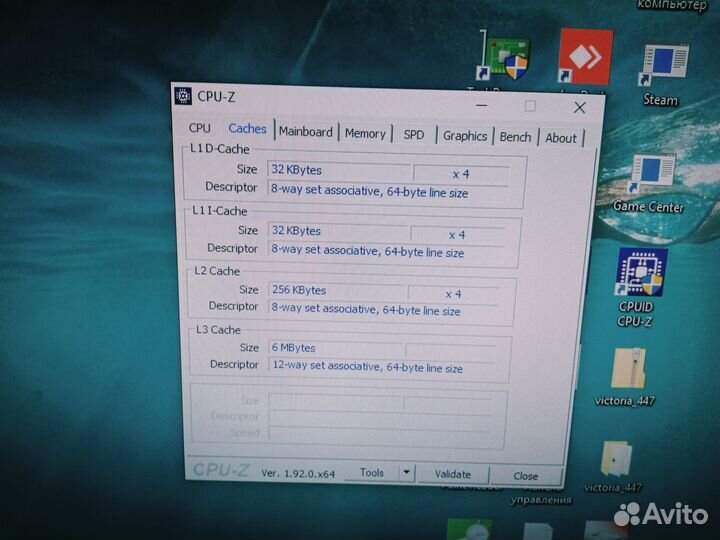Click the L1 I-Cache descriptor text
Image resolution: width=720 pixels, height=540 pixels.
[367, 251]
